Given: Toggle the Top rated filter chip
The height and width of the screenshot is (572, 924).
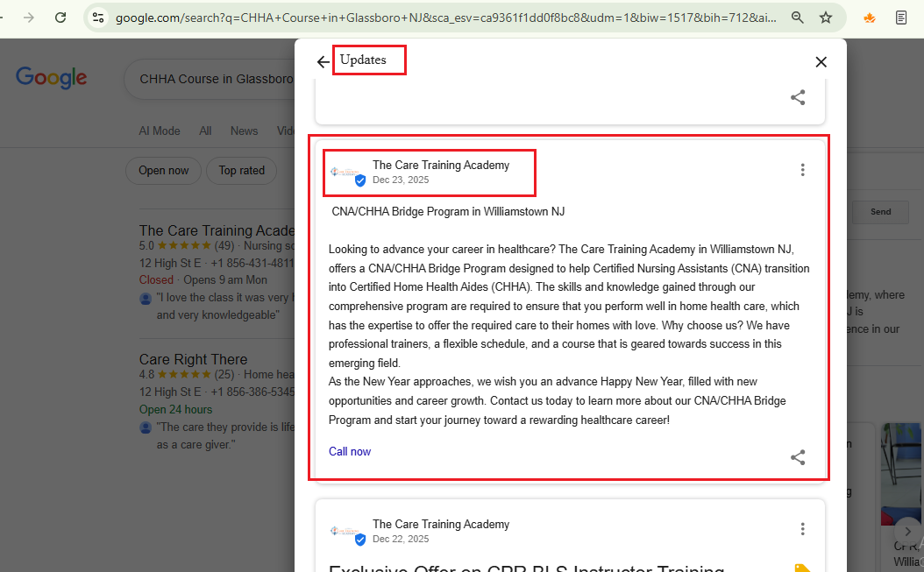Looking at the screenshot, I should pyautogui.click(x=241, y=171).
